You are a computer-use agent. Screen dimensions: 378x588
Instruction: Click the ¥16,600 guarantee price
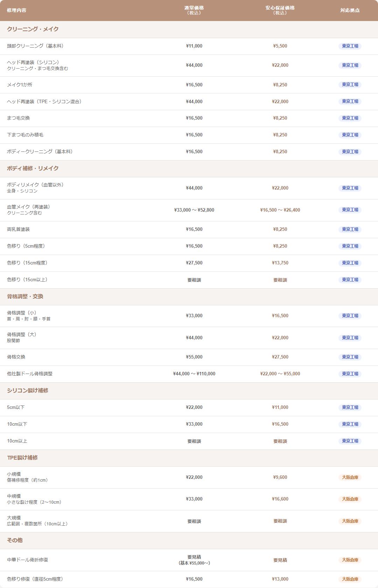[280, 499]
